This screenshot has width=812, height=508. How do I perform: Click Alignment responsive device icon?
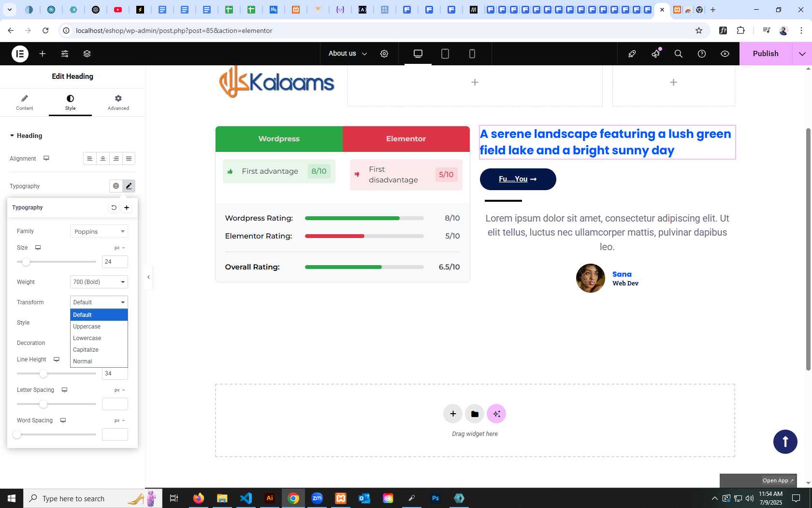(x=46, y=158)
